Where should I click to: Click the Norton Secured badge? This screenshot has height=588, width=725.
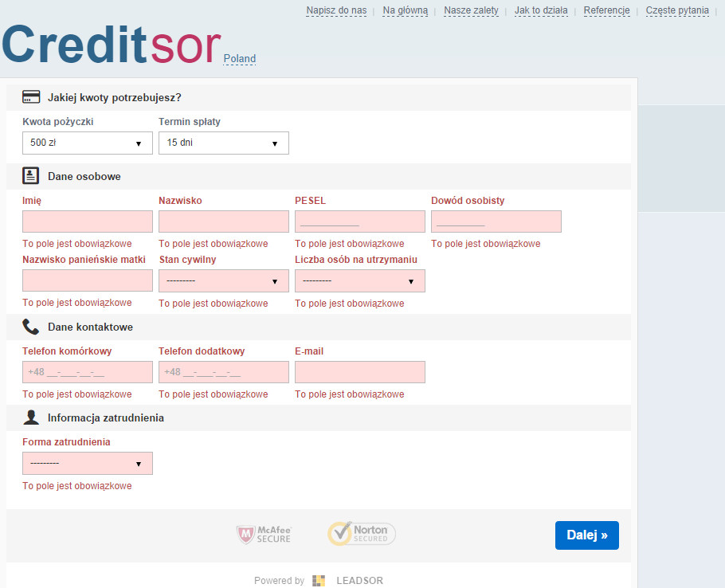pos(362,534)
